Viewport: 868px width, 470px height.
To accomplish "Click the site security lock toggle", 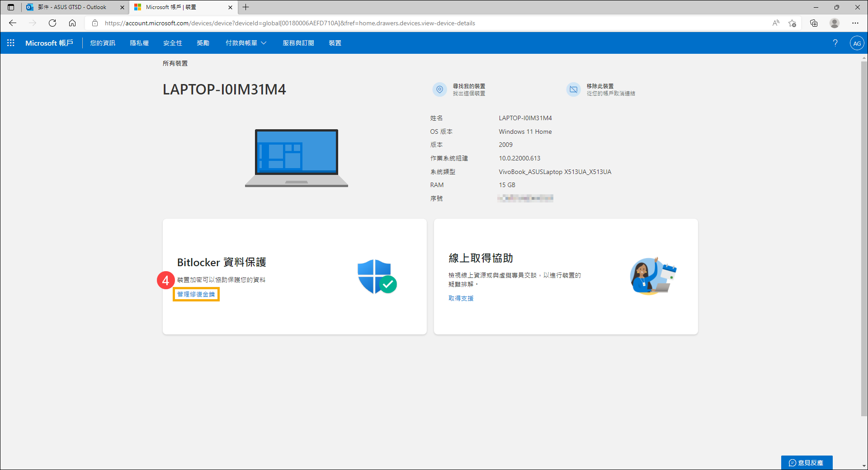I will click(x=95, y=23).
